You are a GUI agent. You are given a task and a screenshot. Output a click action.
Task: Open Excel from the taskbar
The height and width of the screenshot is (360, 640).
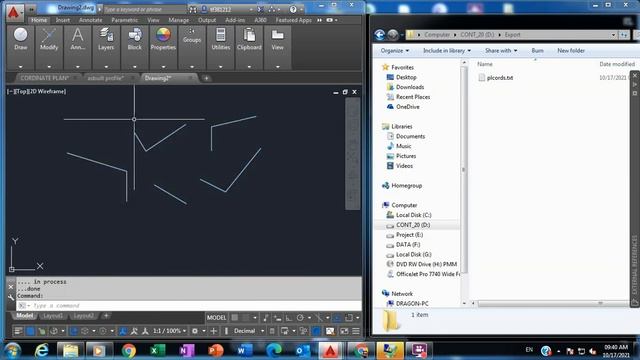[x=157, y=350]
